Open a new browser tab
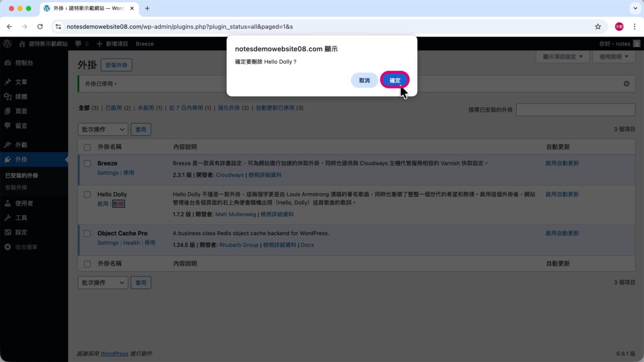644x362 pixels. (147, 9)
